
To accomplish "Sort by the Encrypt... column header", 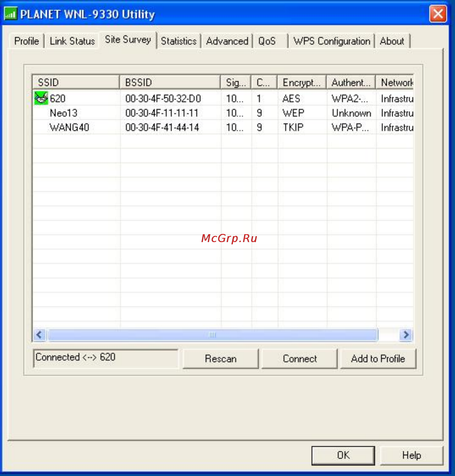I will (x=302, y=82).
